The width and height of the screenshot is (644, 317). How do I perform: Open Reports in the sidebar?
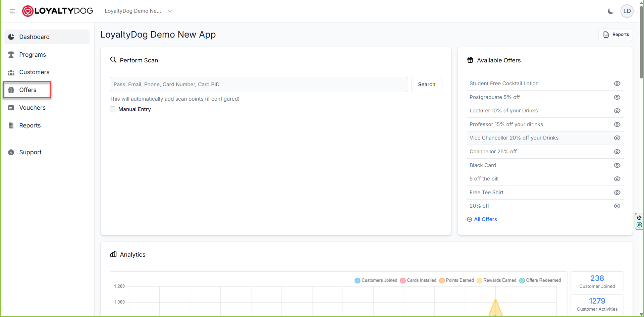(47, 125)
